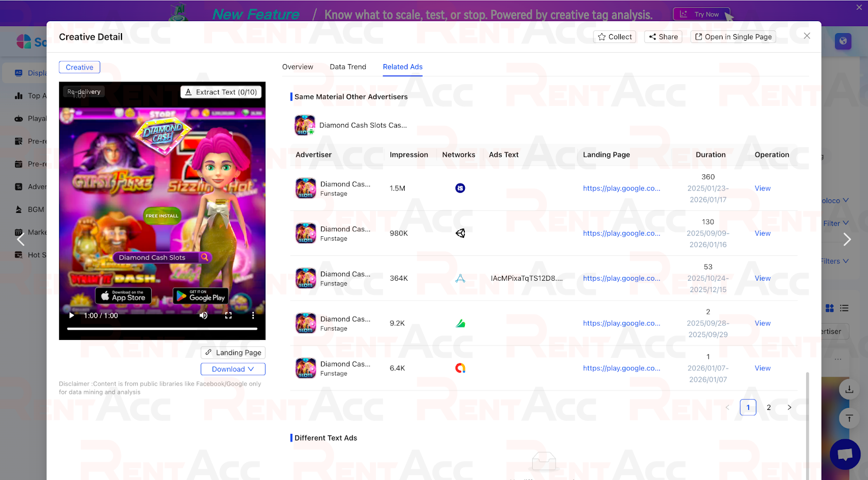
Task: Expand the Download dropdown
Action: (233, 369)
